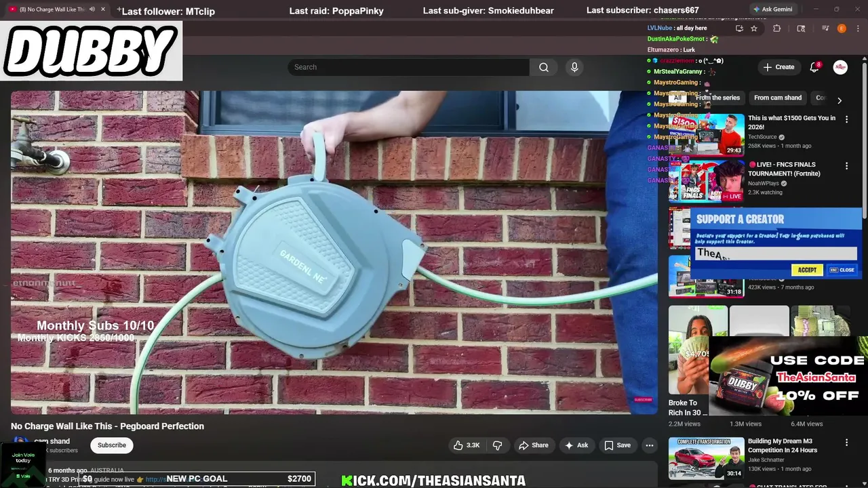This screenshot has height=488, width=868.
Task: Open the FNCS FINALS TOURNAMENT live thumbnail
Action: point(706,181)
